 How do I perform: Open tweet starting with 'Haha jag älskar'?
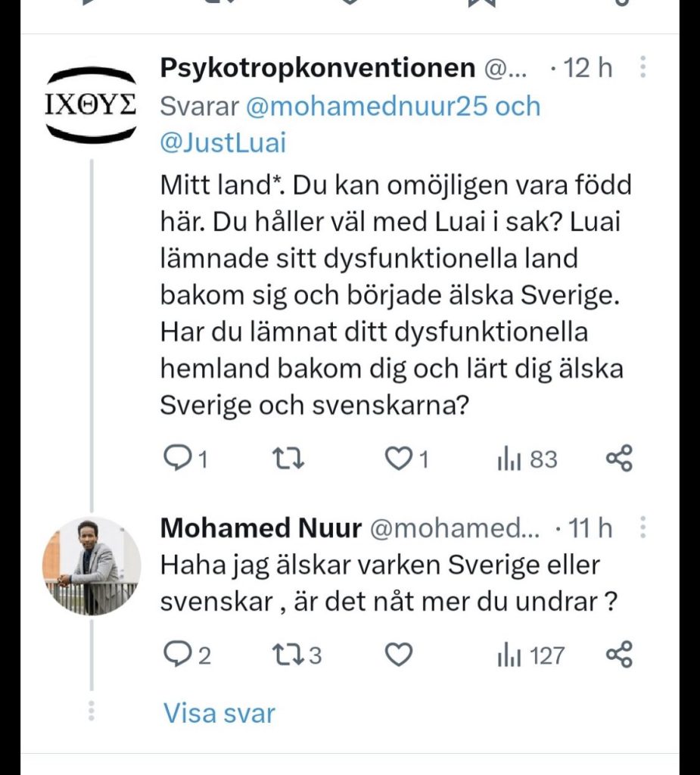tap(377, 584)
